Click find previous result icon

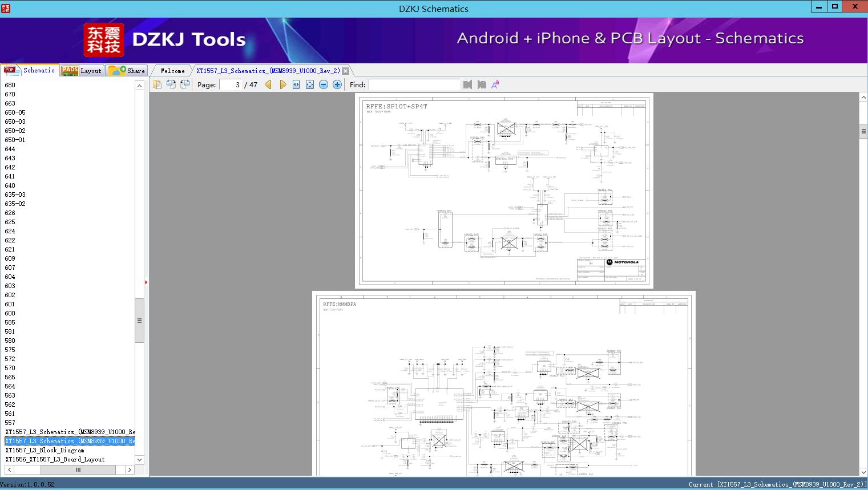[468, 84]
